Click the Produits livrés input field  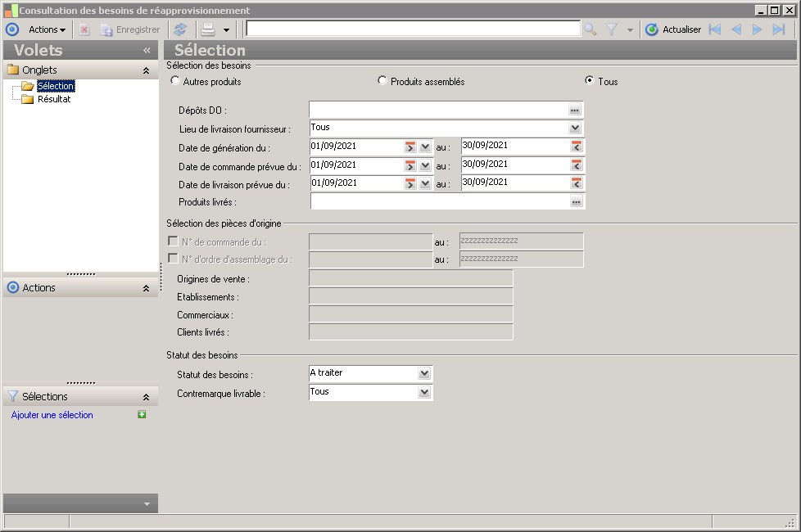438,201
